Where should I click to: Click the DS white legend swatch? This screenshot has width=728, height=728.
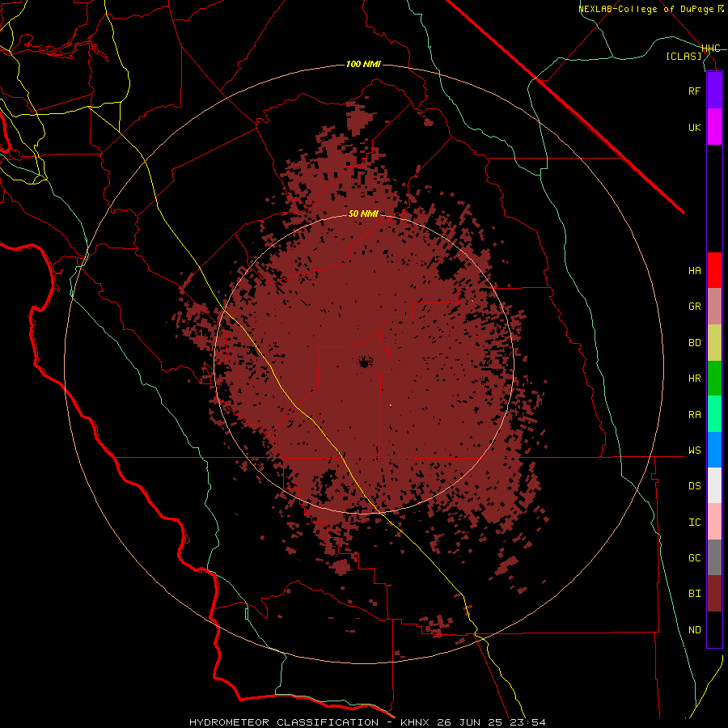(714, 485)
